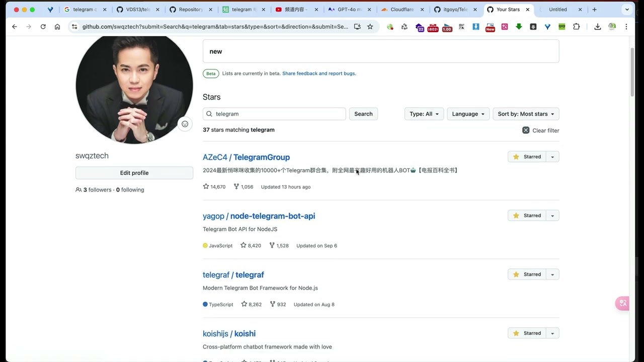Open forks count 1,528 of node-telegram-bot-api
The image size is (644, 362).
279,245
